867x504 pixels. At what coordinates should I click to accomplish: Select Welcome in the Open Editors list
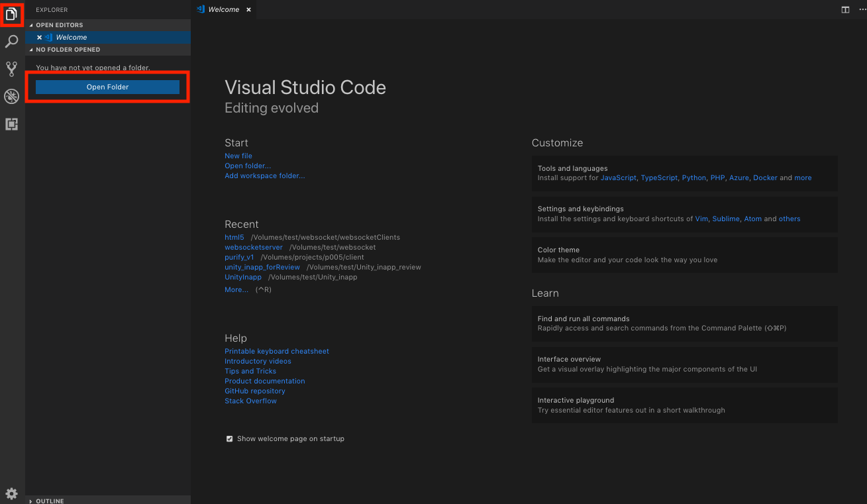108,38
